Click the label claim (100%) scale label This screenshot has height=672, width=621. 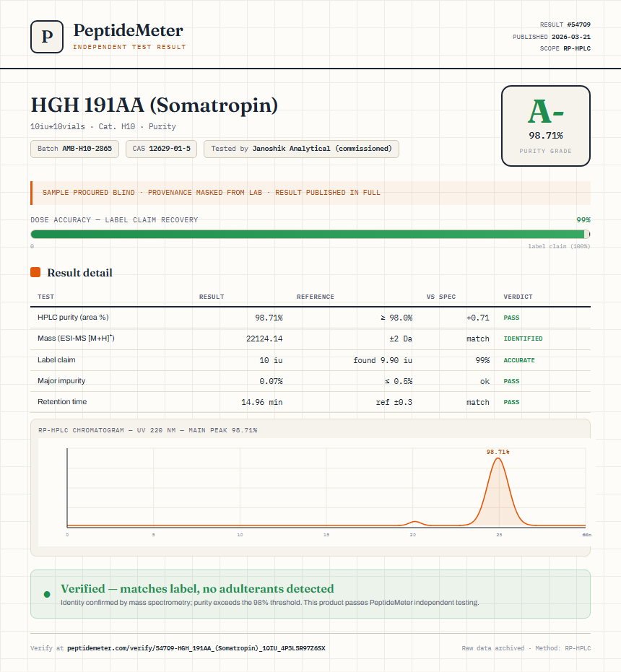[559, 246]
